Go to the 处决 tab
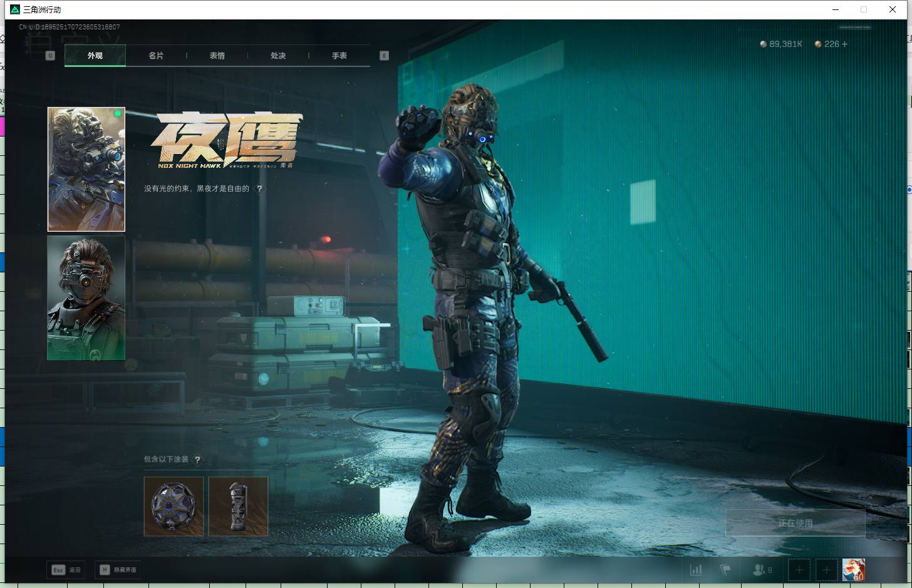Viewport: 912px width, 588px height. [x=278, y=56]
